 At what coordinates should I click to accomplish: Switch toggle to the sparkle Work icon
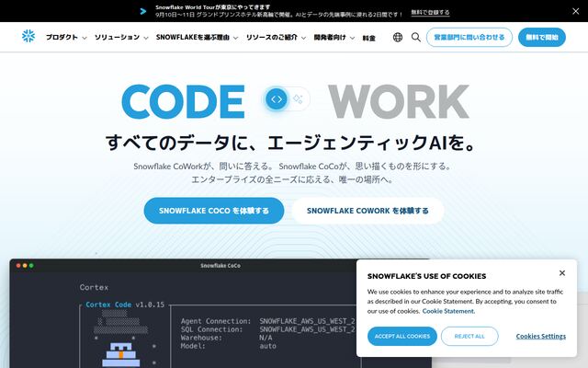(x=298, y=99)
